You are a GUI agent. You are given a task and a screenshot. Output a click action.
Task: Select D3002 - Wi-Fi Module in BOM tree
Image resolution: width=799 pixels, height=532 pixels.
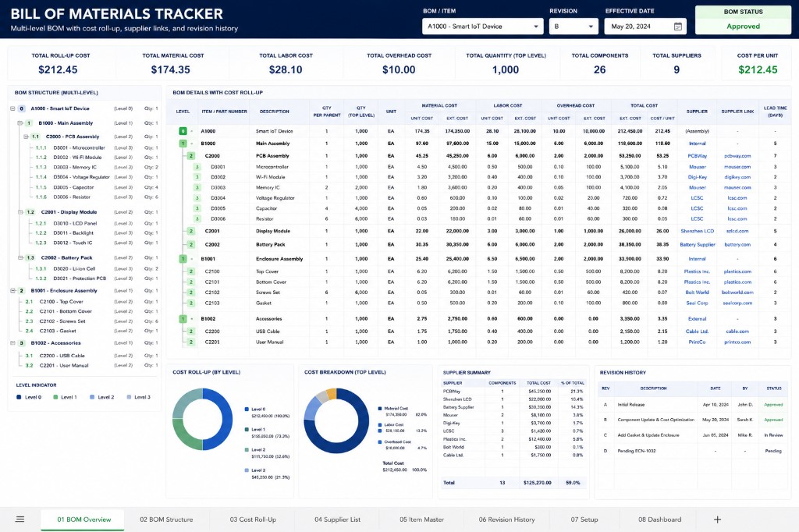pyautogui.click(x=77, y=158)
